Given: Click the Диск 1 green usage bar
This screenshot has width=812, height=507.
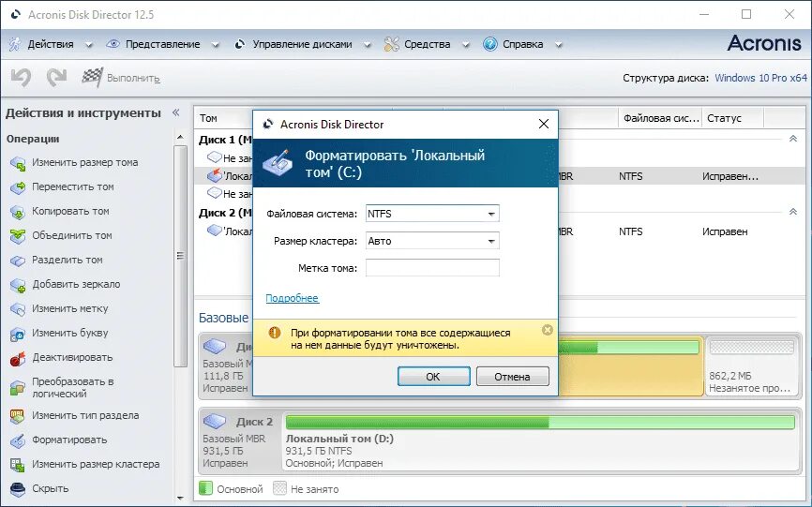Looking at the screenshot, I should tap(628, 347).
